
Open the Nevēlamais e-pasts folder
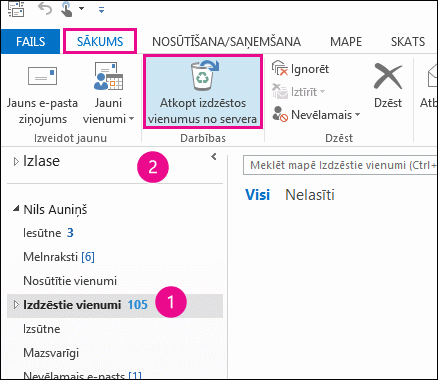click(82, 375)
